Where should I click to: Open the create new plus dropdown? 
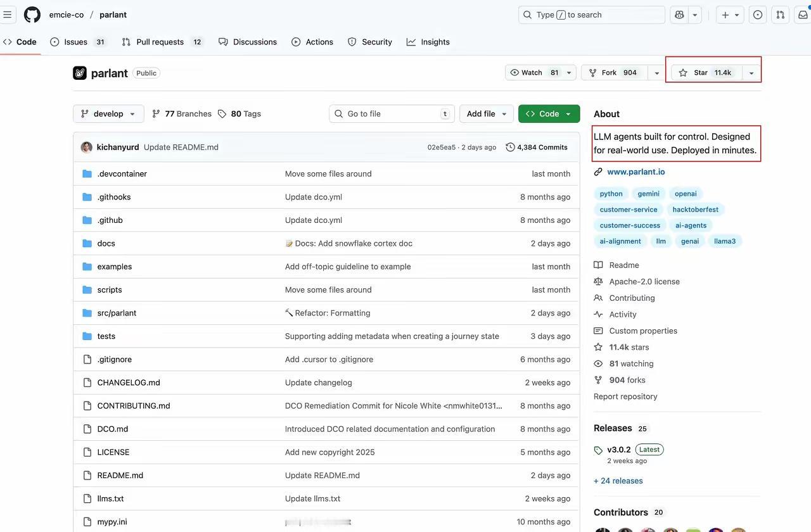pyautogui.click(x=730, y=15)
